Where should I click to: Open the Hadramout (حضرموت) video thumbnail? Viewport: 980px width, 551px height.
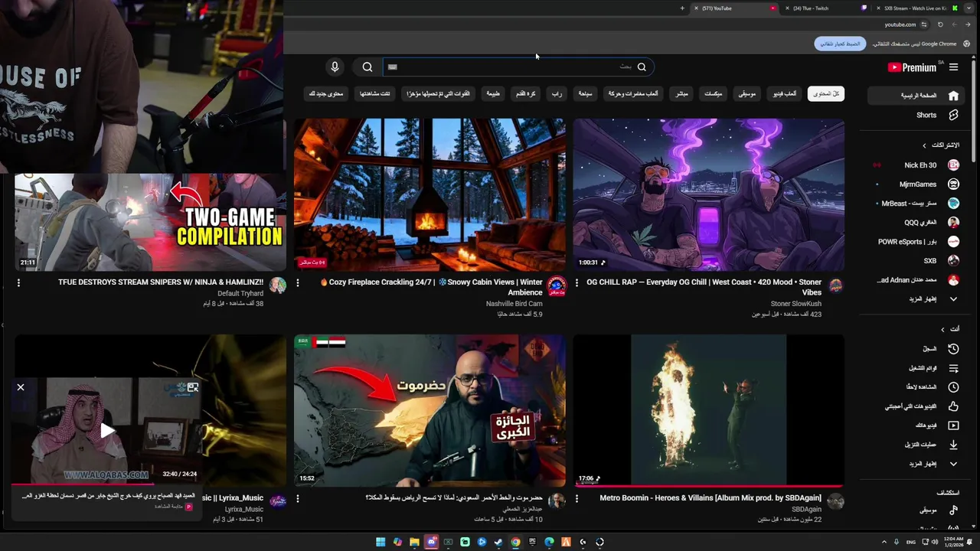point(430,410)
